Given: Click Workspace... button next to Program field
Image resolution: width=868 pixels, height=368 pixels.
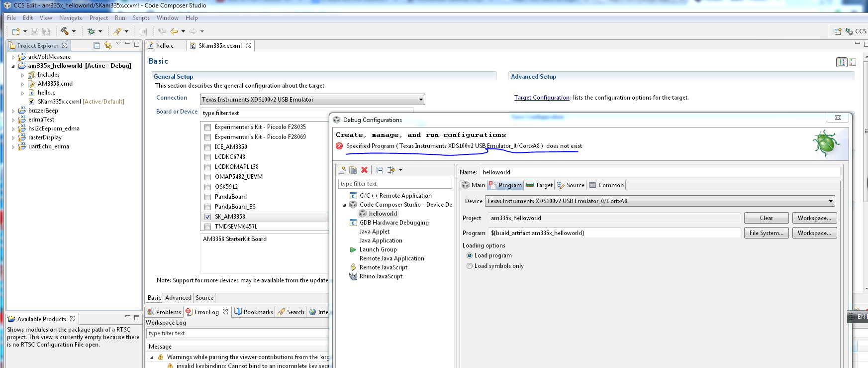Looking at the screenshot, I should (x=814, y=233).
